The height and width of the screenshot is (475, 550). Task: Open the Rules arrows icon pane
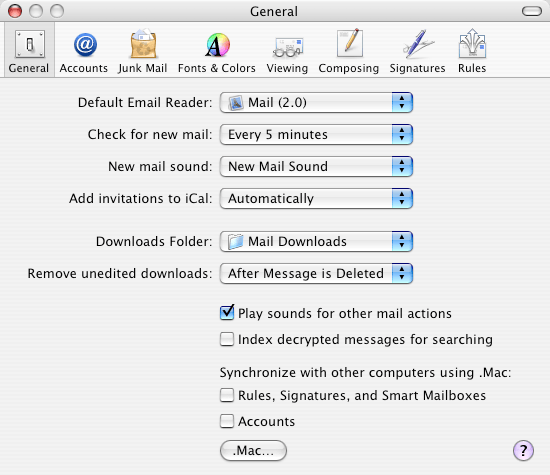pyautogui.click(x=472, y=44)
